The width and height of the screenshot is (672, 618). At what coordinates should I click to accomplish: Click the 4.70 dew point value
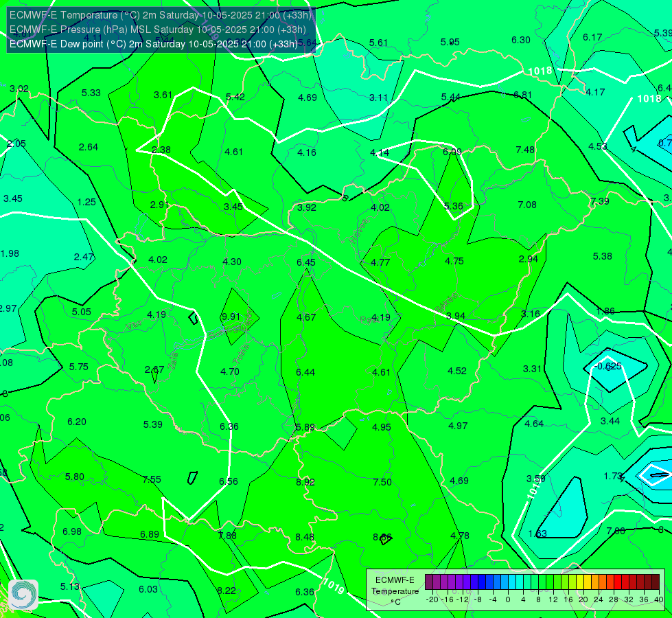tap(230, 371)
